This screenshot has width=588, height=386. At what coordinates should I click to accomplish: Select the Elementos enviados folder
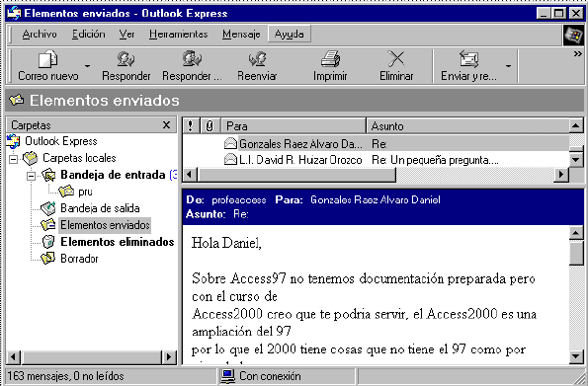coord(105,225)
